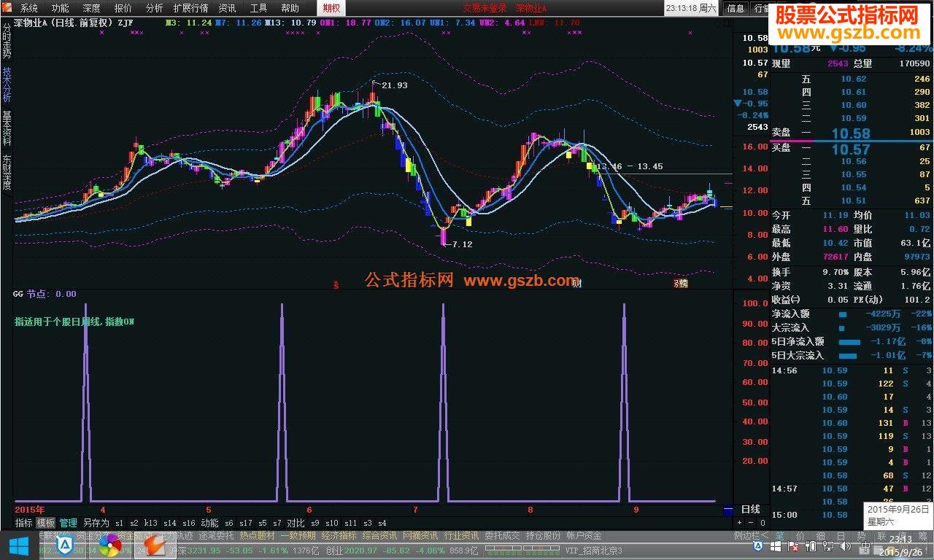Image resolution: width=934 pixels, height=560 pixels.
Task: Open the 报价 menu
Action: coord(123,8)
